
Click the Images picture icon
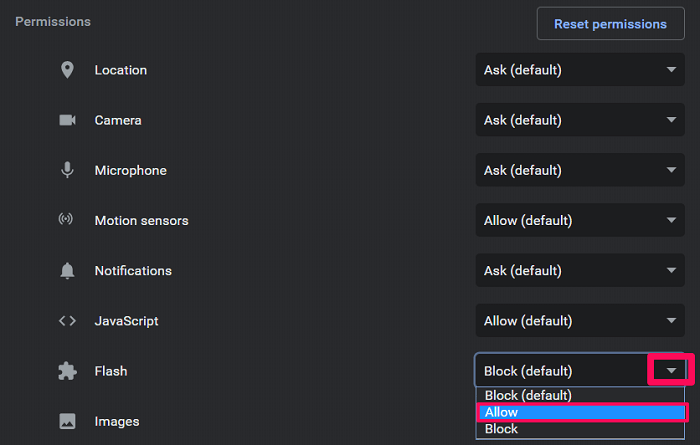(x=67, y=421)
